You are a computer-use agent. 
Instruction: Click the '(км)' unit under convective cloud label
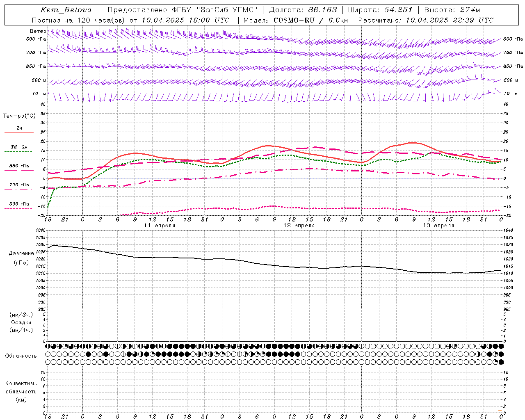coord(21,399)
